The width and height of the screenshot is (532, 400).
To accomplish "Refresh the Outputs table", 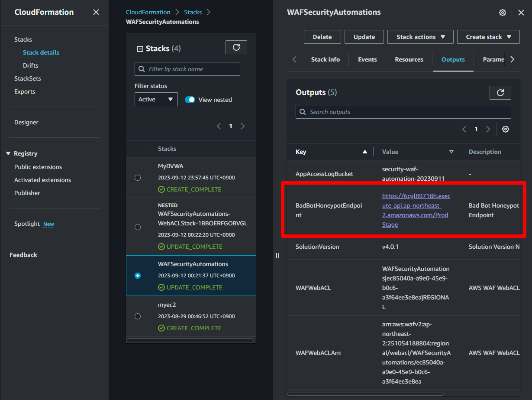I will tap(500, 93).
